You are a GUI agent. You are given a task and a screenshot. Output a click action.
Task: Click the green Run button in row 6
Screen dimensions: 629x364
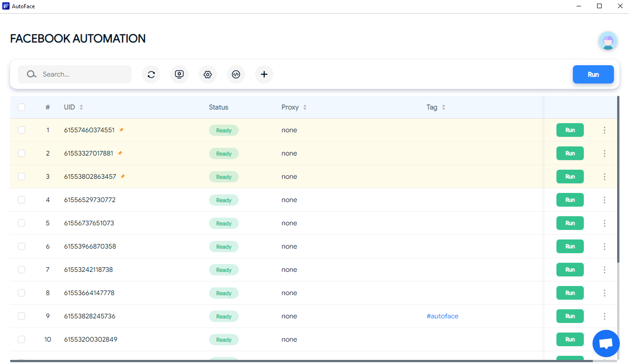pyautogui.click(x=570, y=246)
